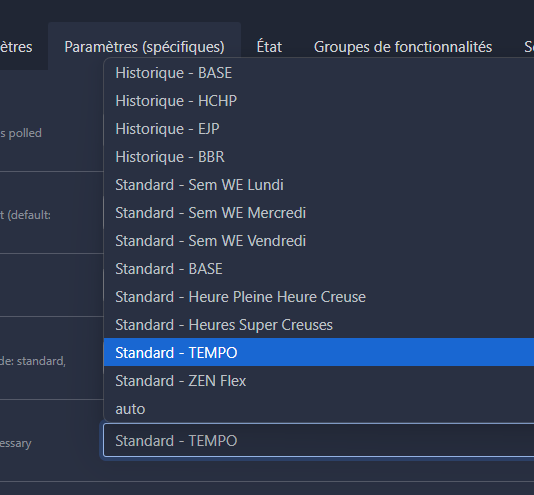This screenshot has width=534, height=495.
Task: Select highlighted Standard - TEMPO option
Action: pyautogui.click(x=319, y=353)
